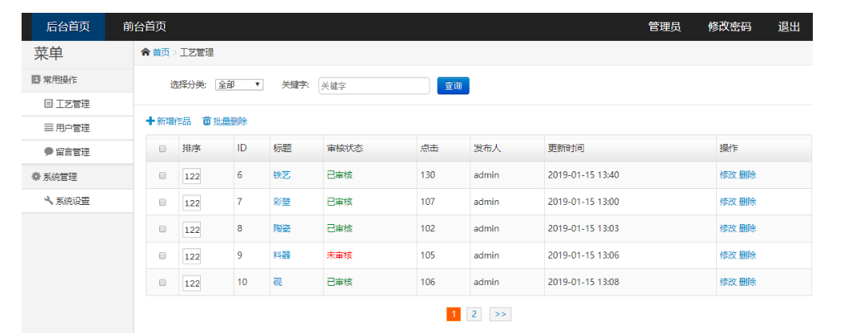
Task: Click the 用户管理 lines icon in sidebar
Action: click(49, 128)
